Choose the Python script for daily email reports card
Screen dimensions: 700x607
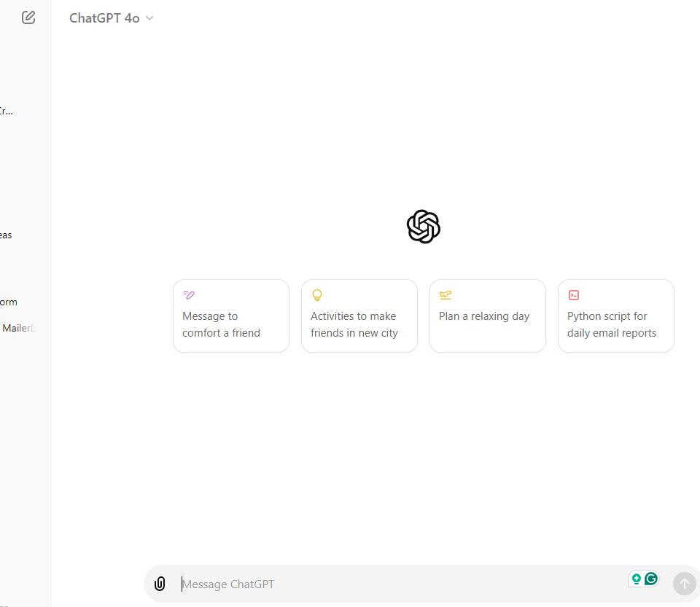click(x=615, y=316)
